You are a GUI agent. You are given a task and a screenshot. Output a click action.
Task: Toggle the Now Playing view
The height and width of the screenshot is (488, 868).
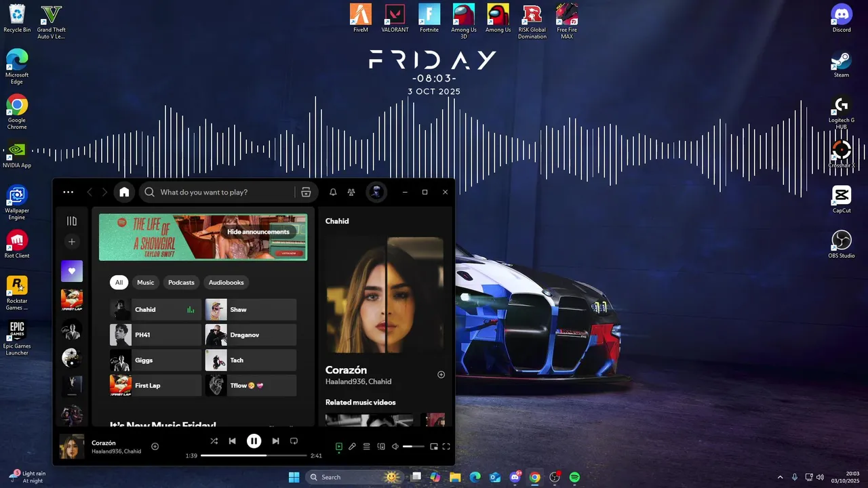[339, 447]
